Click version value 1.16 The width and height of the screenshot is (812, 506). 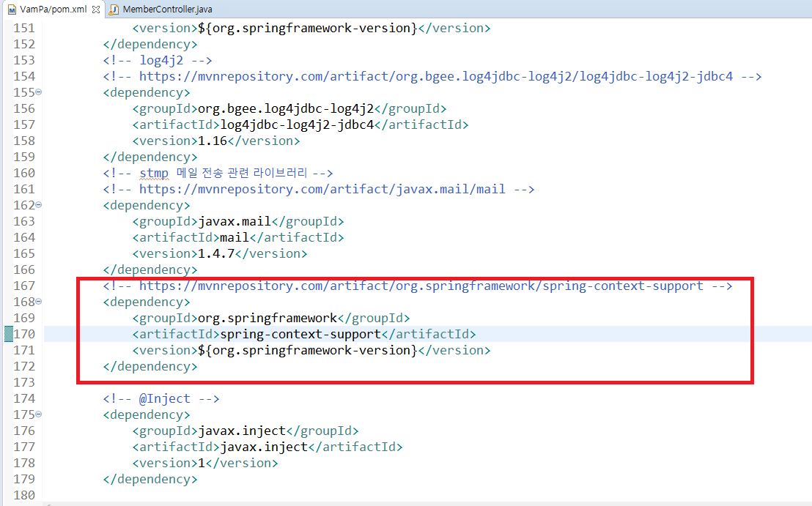[213, 141]
